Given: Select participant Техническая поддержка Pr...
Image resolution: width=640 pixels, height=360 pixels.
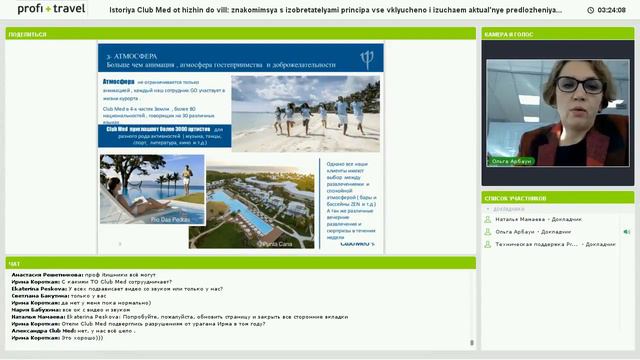Looking at the screenshot, I should pyautogui.click(x=551, y=244).
